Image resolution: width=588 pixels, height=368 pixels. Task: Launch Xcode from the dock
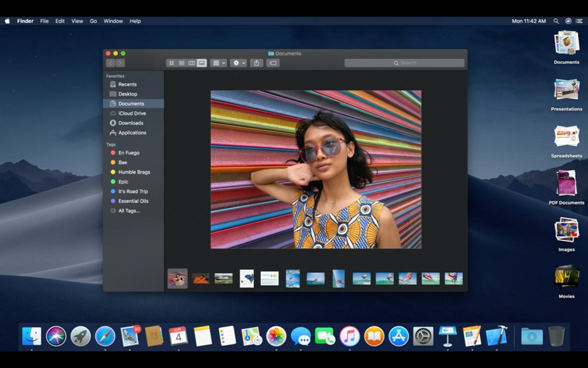pos(496,336)
